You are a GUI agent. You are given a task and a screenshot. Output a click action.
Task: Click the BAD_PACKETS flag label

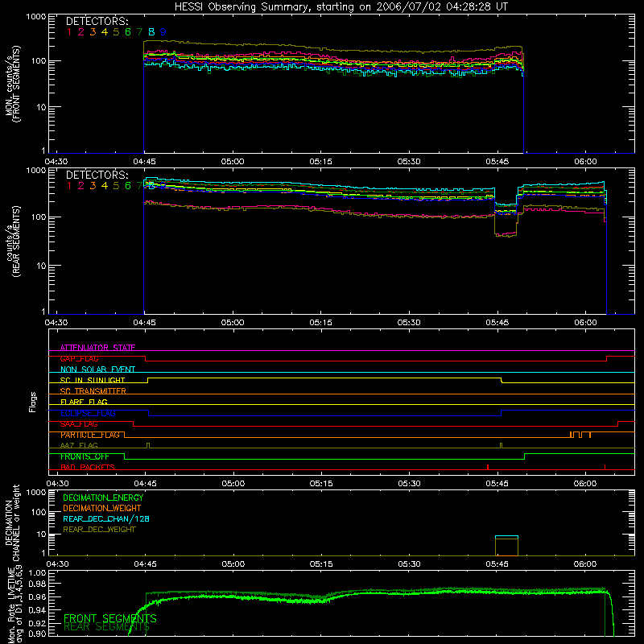88,467
